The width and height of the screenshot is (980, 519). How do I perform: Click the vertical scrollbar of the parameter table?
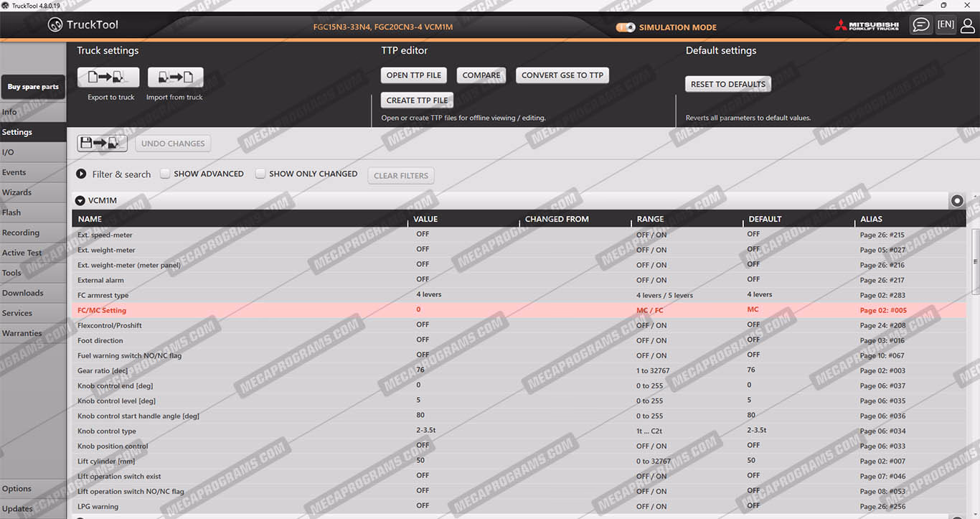975,262
